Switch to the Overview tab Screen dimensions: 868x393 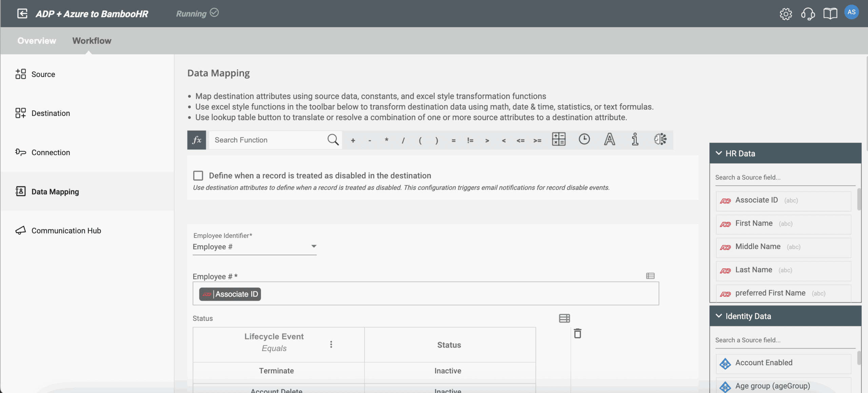[37, 41]
